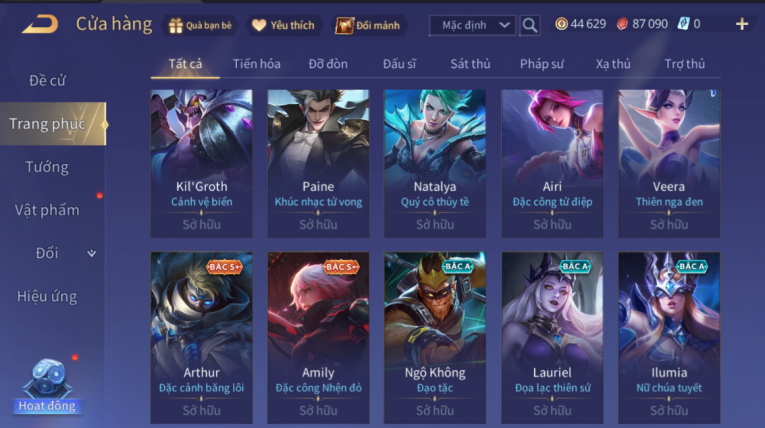Image resolution: width=765 pixels, height=428 pixels.
Task: Select the Arthur Đặc cảnh băng lôi skin
Action: point(201,337)
